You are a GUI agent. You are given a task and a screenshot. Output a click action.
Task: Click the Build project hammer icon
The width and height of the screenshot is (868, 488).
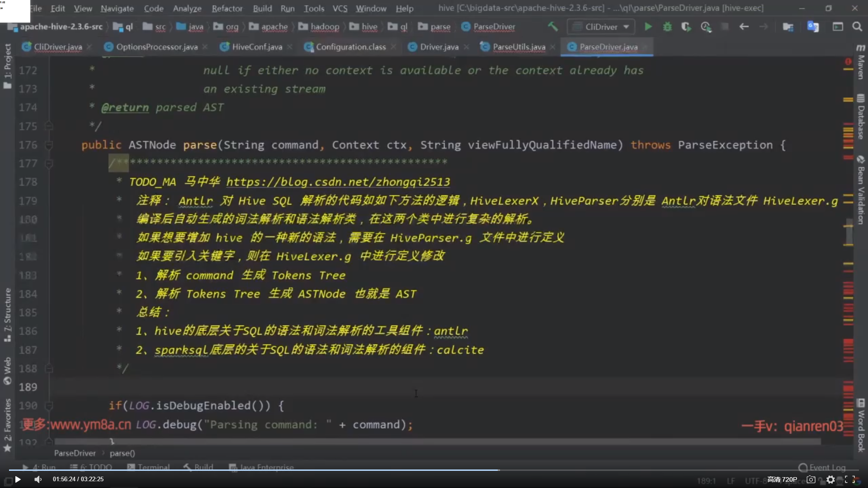pyautogui.click(x=552, y=27)
